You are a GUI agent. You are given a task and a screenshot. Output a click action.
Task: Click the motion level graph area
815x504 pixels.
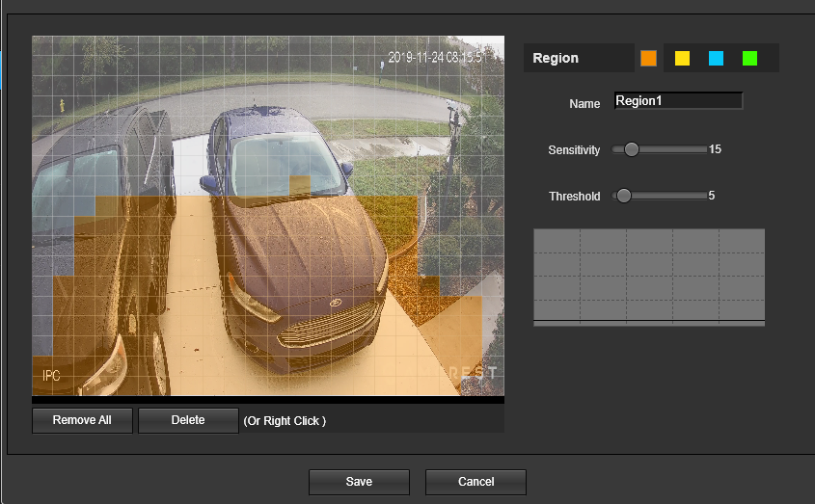click(649, 277)
